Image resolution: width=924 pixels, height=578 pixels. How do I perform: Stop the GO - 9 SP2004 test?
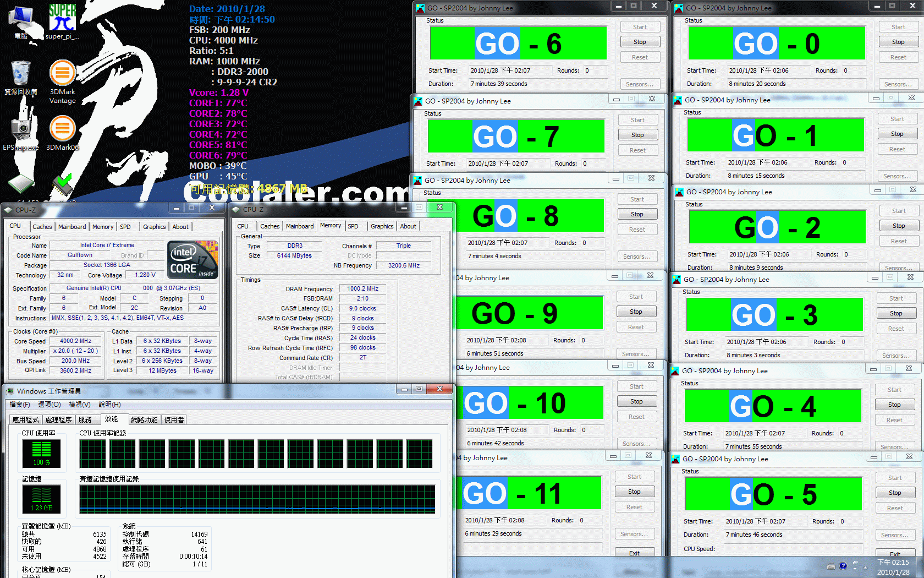tap(636, 312)
